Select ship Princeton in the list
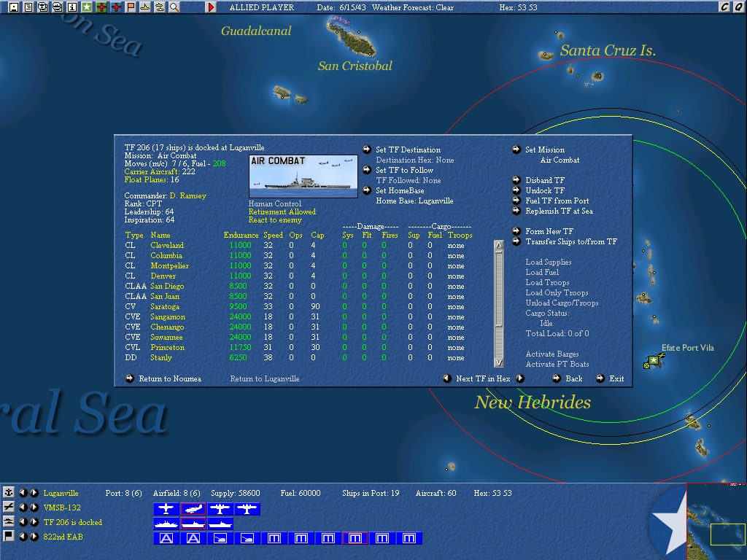The height and width of the screenshot is (560, 747). coord(167,348)
